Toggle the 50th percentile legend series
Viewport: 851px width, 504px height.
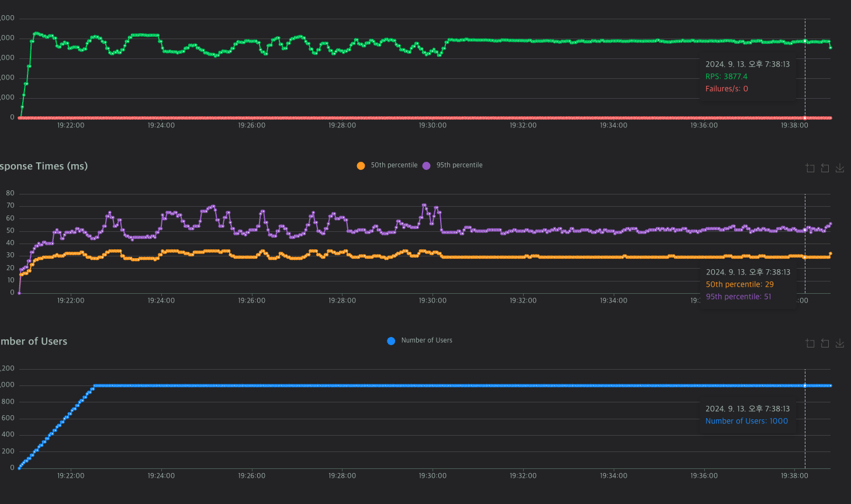pyautogui.click(x=388, y=165)
